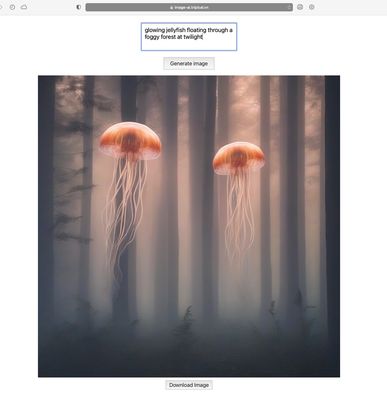Viewport: 387px width, 400px height.
Task: Click second round icon right of address bar
Action: click(x=312, y=7)
